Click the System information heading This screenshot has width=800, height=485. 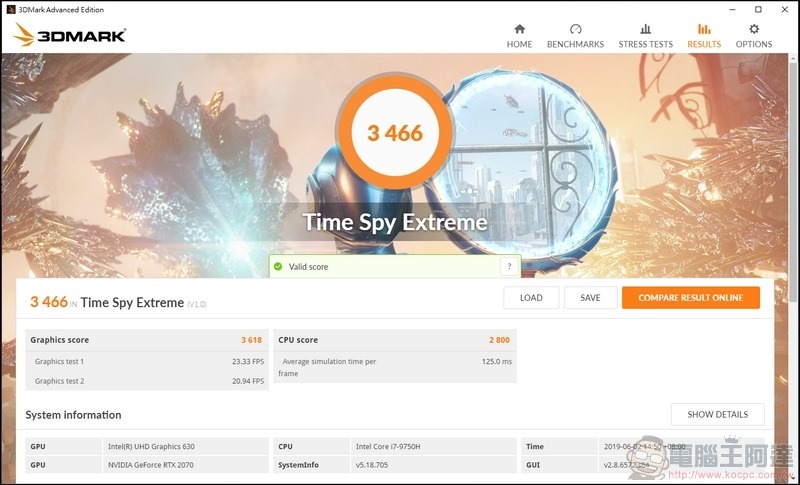click(x=73, y=415)
